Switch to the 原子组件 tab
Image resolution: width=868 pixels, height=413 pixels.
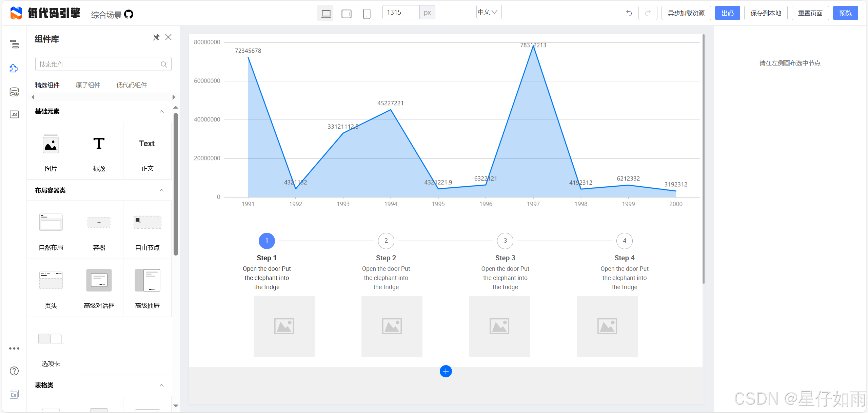88,85
